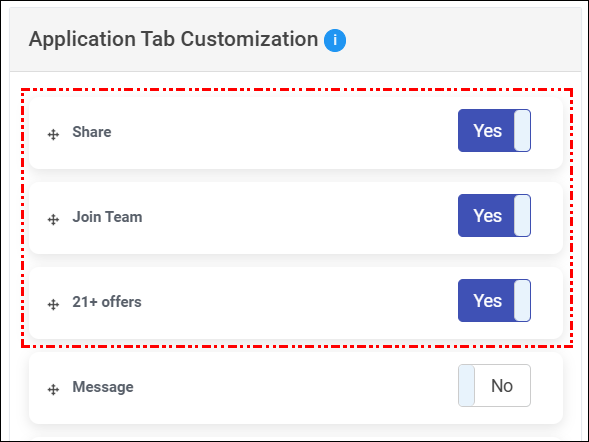Disable the Join Team toggle
The height and width of the screenshot is (442, 589).
(494, 216)
